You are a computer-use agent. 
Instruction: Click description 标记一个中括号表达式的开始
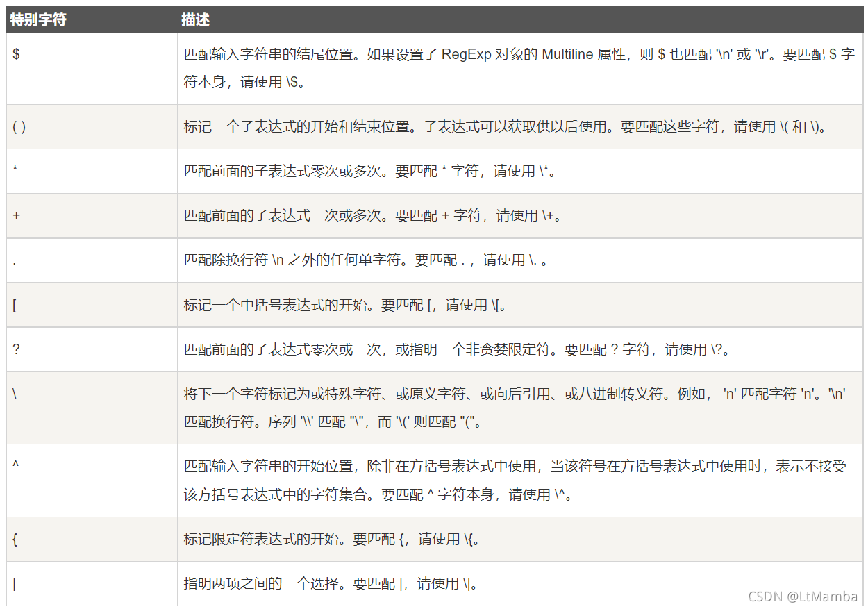519,305
